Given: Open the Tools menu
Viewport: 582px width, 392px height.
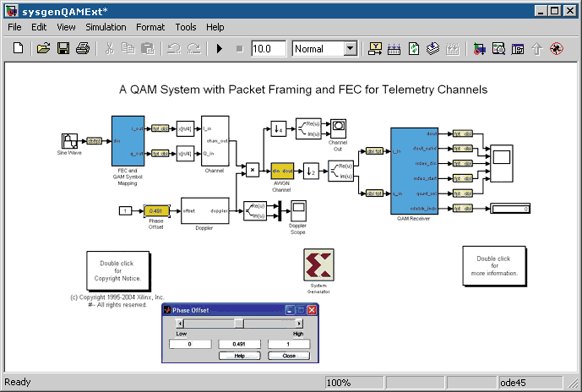Looking at the screenshot, I should point(185,27).
